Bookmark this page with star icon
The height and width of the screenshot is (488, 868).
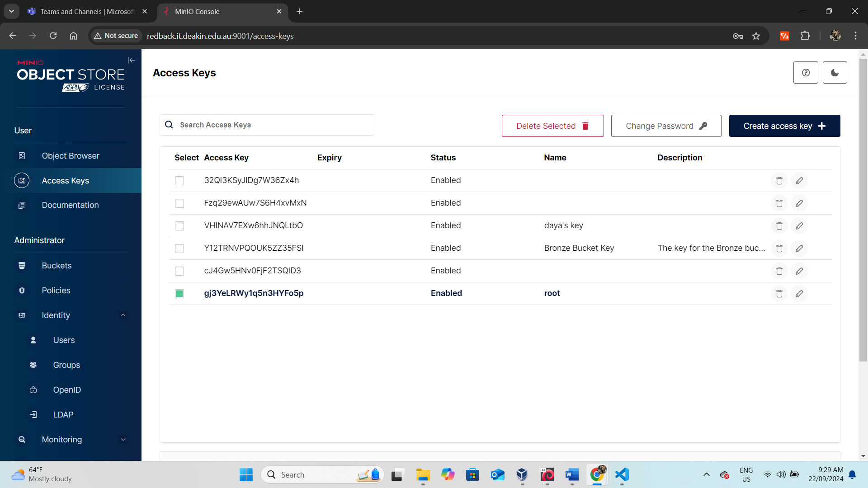click(x=756, y=36)
